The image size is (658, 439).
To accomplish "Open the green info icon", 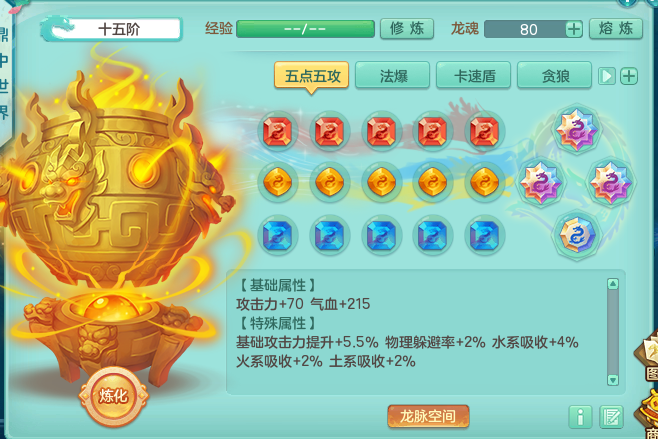I will [x=580, y=417].
